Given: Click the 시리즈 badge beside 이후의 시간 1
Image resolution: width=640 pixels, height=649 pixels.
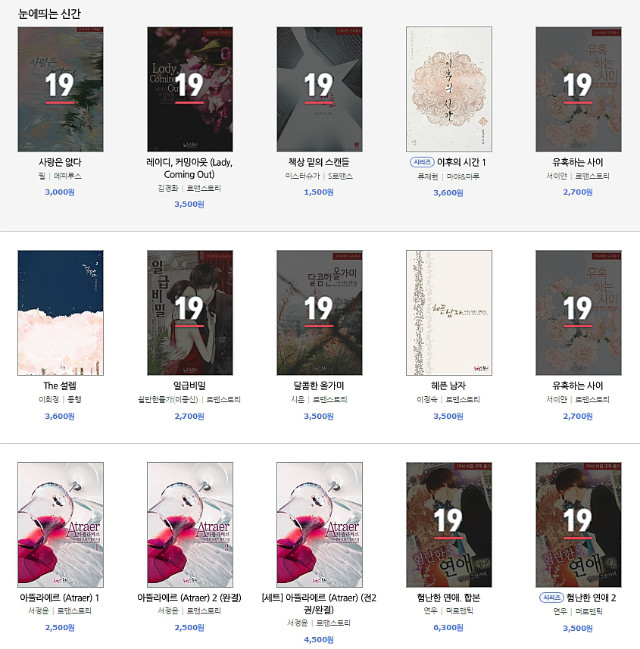Looking at the screenshot, I should pos(422,163).
